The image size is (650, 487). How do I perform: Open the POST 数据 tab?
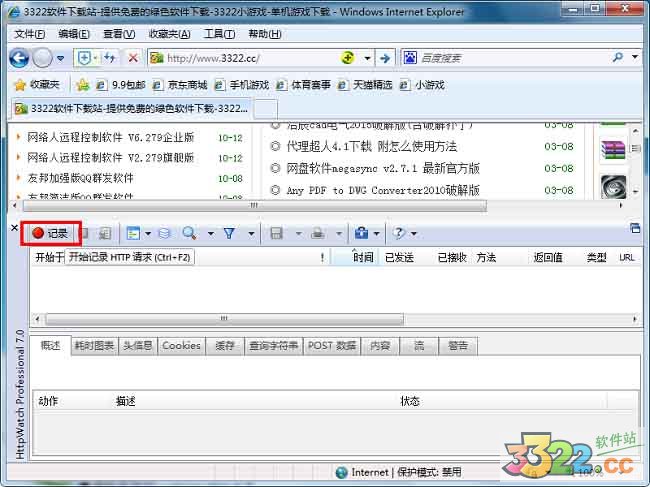pos(332,346)
